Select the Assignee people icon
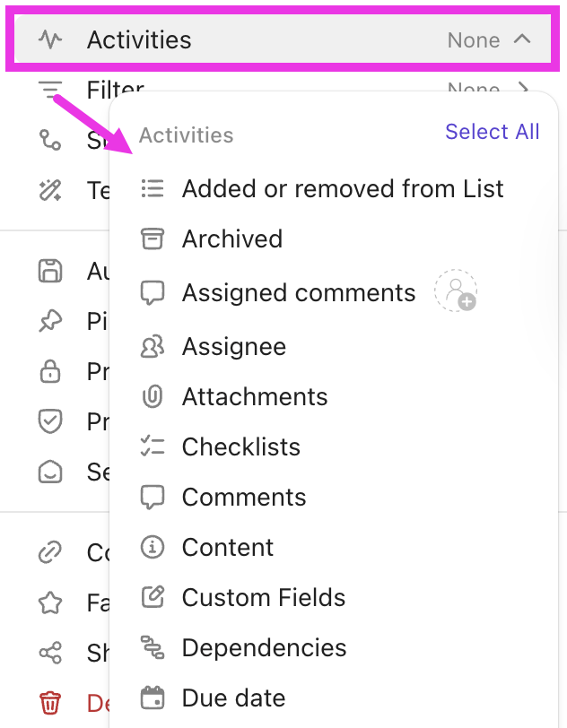The image size is (567, 728). tap(153, 346)
